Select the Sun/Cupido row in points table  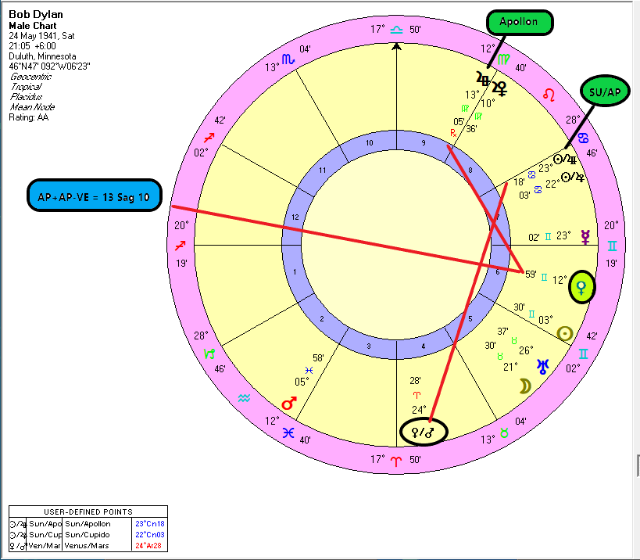click(x=88, y=535)
